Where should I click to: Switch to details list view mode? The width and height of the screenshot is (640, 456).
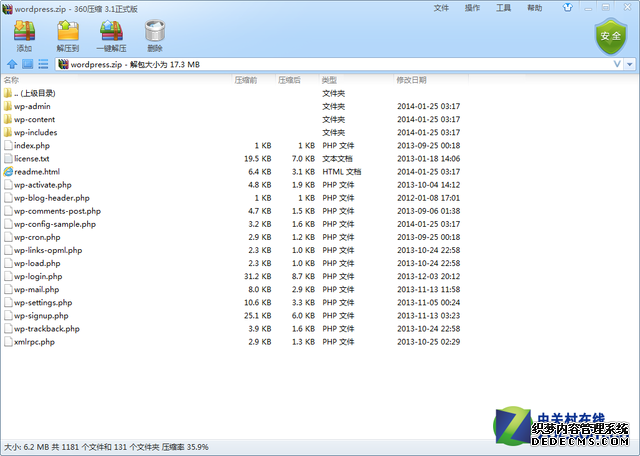tap(43, 65)
